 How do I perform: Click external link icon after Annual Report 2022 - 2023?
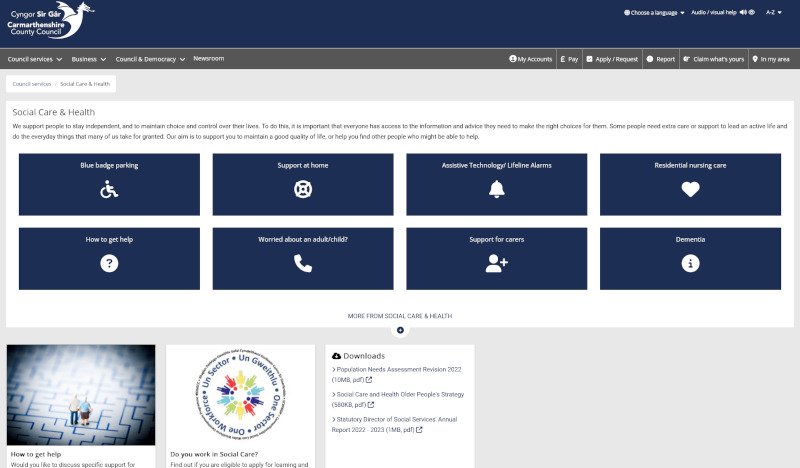click(419, 430)
